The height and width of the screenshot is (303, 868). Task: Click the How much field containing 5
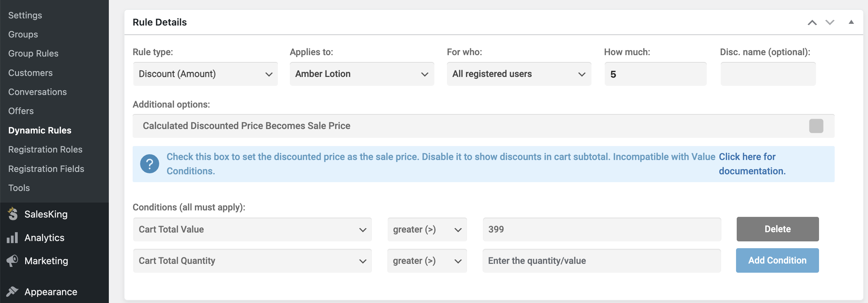click(655, 74)
